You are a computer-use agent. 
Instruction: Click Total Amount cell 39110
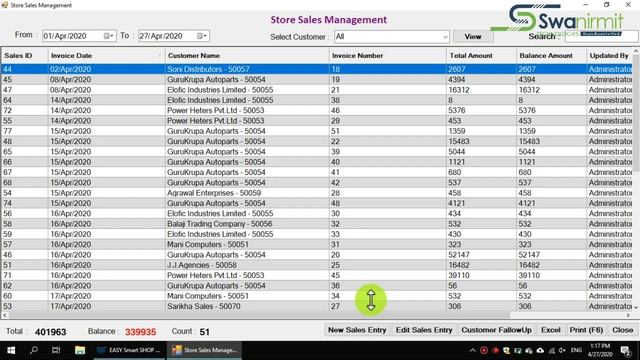click(x=481, y=276)
